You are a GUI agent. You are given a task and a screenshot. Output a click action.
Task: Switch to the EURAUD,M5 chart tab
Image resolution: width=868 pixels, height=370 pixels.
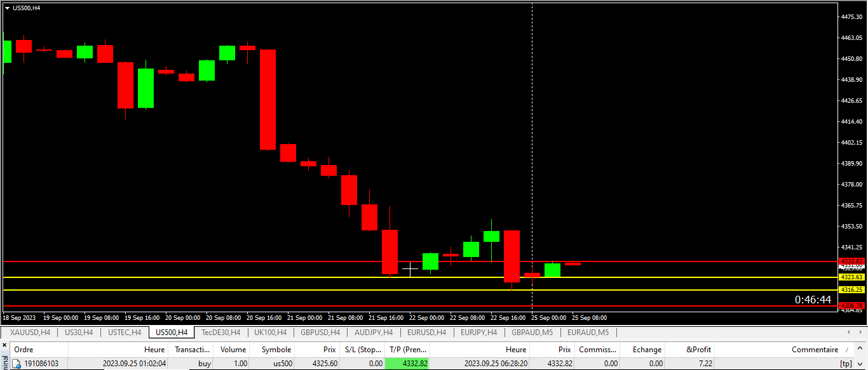(x=588, y=332)
